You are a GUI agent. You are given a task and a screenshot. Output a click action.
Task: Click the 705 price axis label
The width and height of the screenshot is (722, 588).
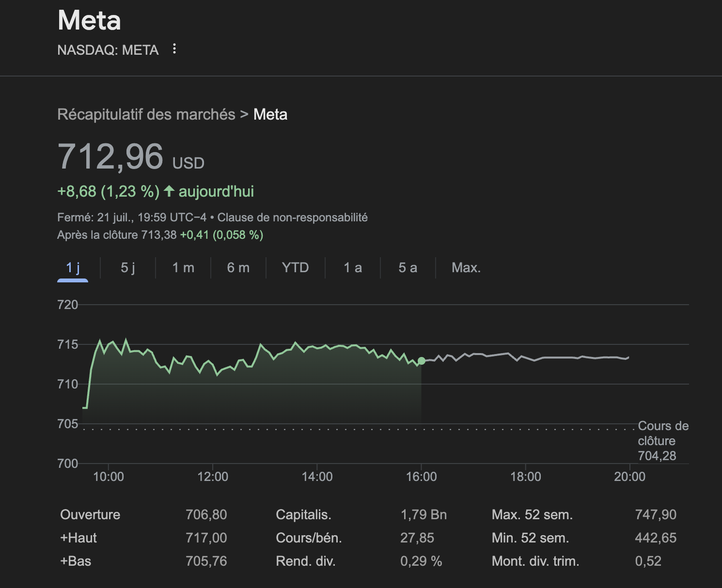coord(67,424)
